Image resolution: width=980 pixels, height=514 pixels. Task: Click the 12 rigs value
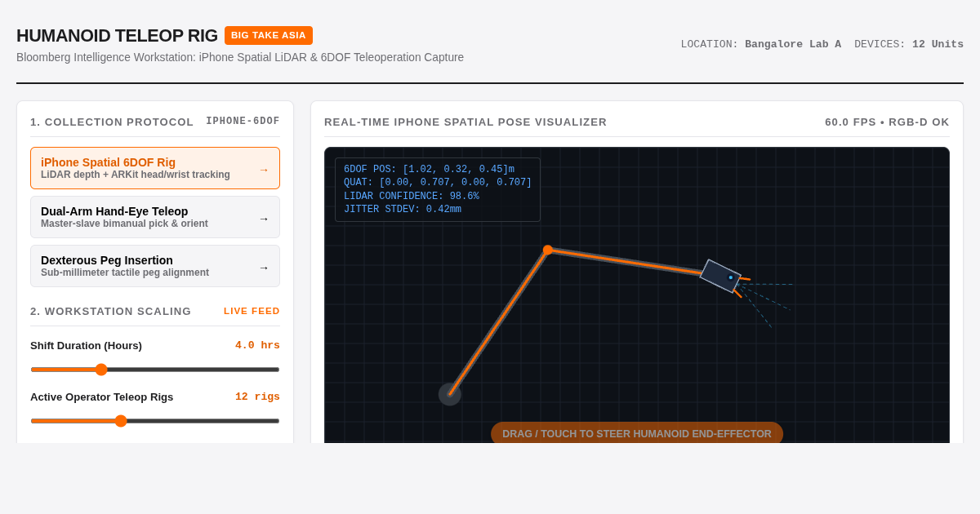coord(257,397)
